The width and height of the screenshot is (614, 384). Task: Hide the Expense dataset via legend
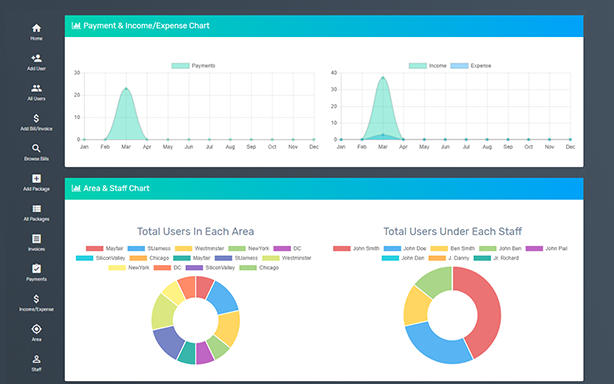(x=471, y=66)
